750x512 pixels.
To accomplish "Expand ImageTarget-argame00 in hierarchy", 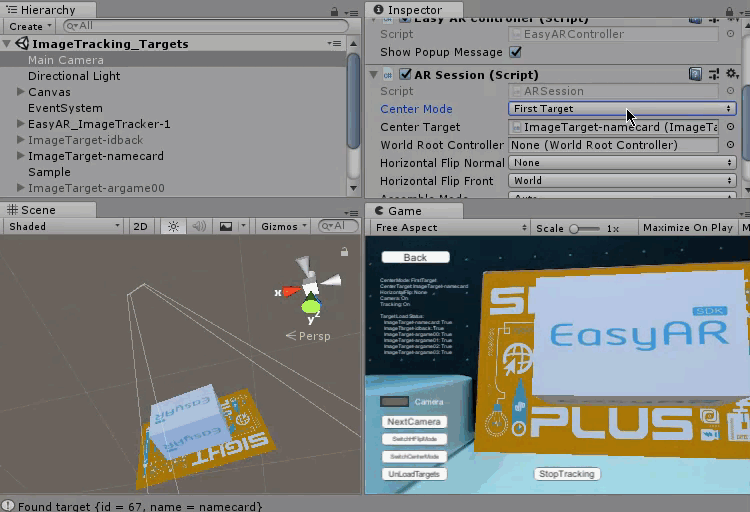I will (x=20, y=188).
